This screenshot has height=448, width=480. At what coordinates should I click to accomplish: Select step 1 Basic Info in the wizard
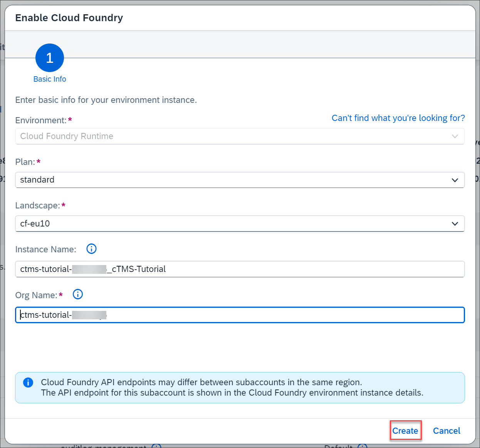click(50, 58)
